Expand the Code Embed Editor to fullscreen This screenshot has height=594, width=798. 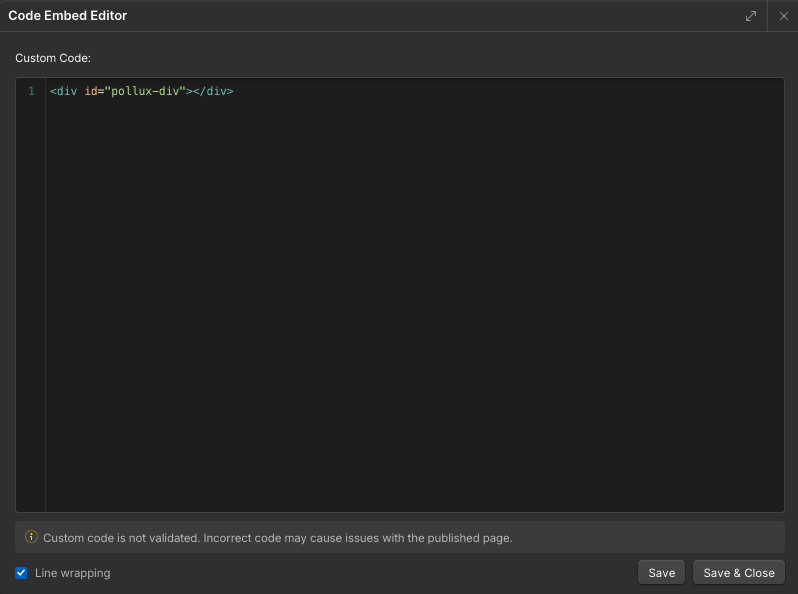[751, 16]
